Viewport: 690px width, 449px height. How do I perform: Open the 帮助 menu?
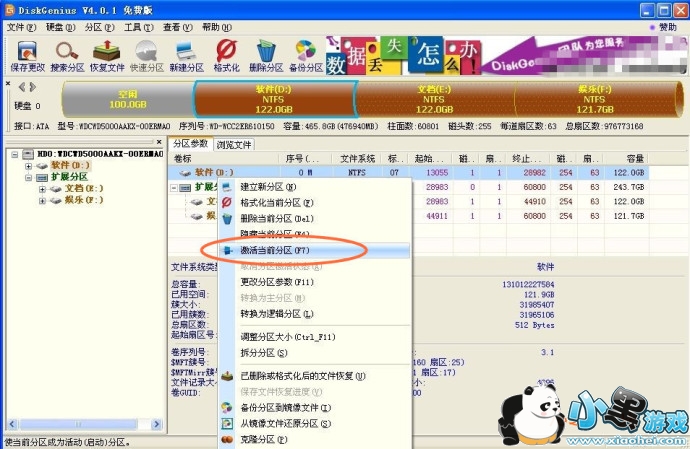[217, 27]
